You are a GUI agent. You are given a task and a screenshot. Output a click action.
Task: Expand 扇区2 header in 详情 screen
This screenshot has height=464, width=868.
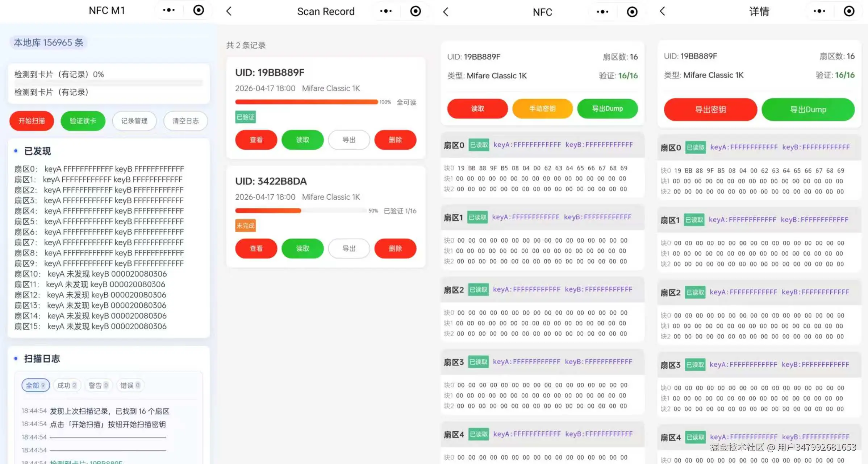[759, 292]
